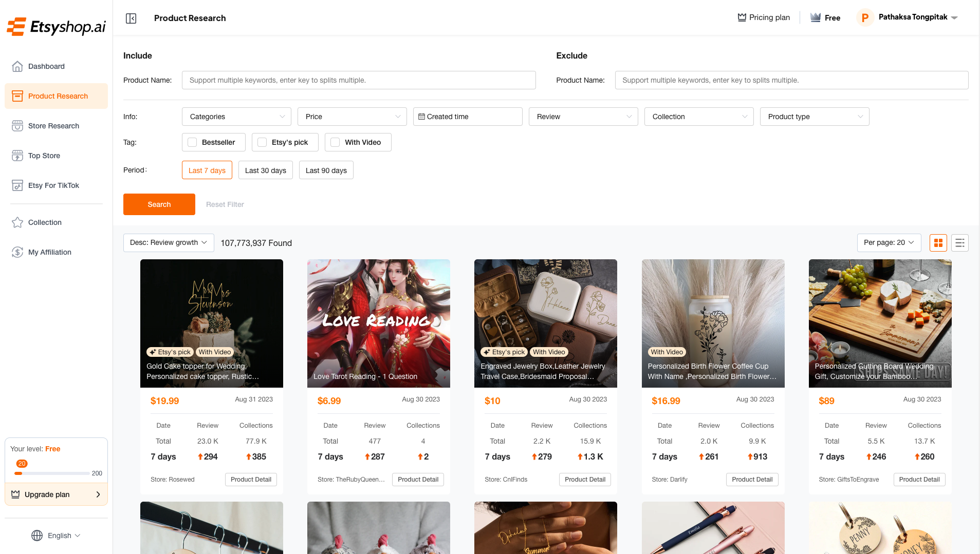The image size is (980, 554).
Task: Select the Last 90 days period
Action: pos(326,170)
